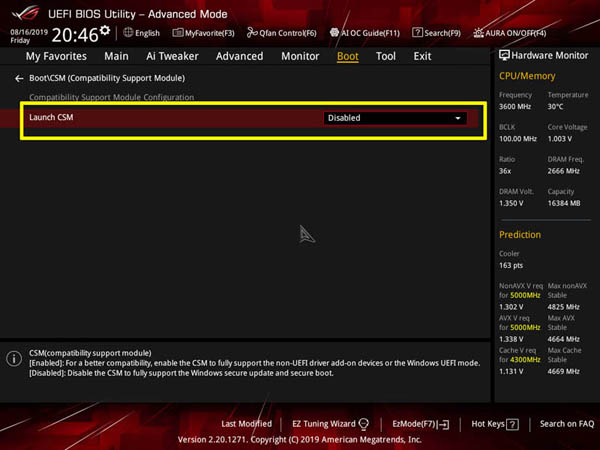Open the Launch CSM dropdown

click(395, 118)
